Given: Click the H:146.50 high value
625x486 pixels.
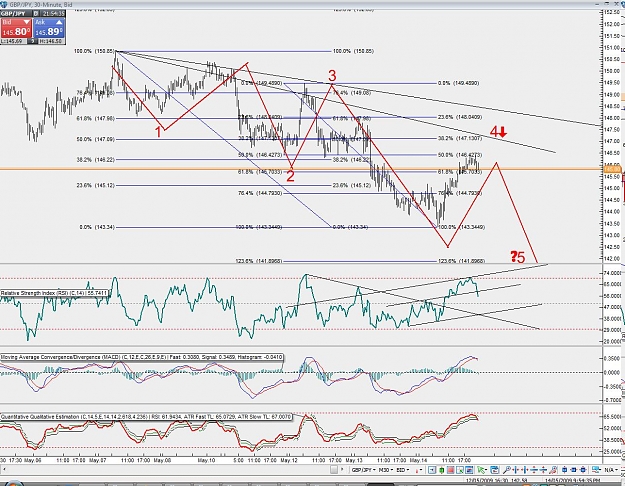Looking at the screenshot, I should point(51,41).
